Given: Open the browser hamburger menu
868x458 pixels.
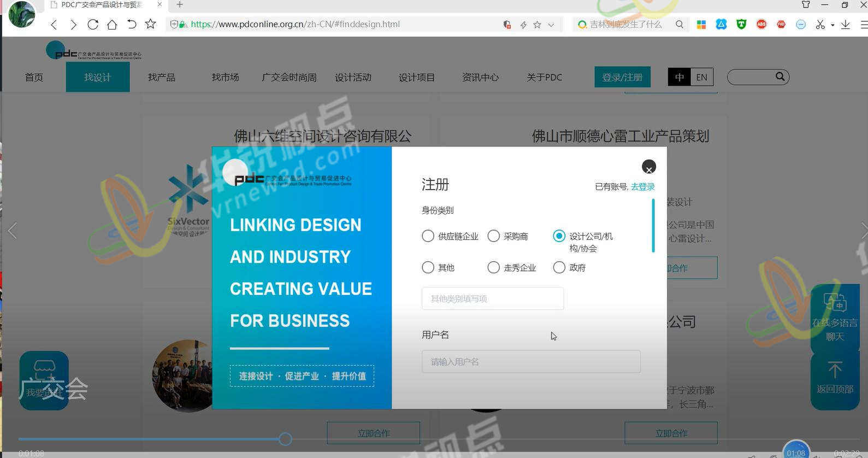Looking at the screenshot, I should tap(864, 25).
